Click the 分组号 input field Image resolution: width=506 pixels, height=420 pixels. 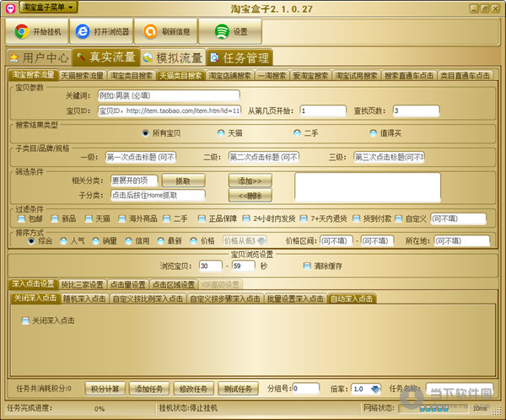click(306, 388)
